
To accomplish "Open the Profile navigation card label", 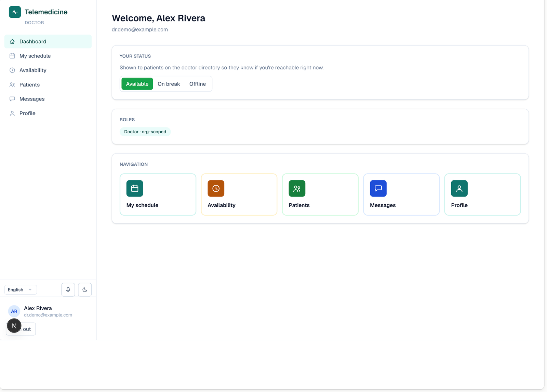I will coord(459,205).
